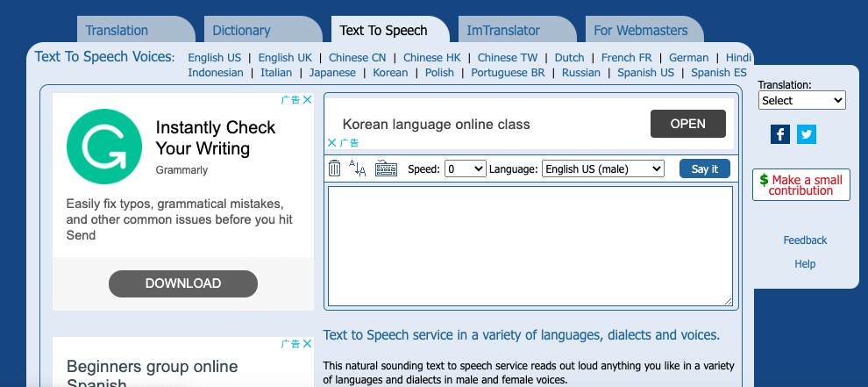Choose Japanese voice link
The width and height of the screenshot is (868, 387).
332,73
